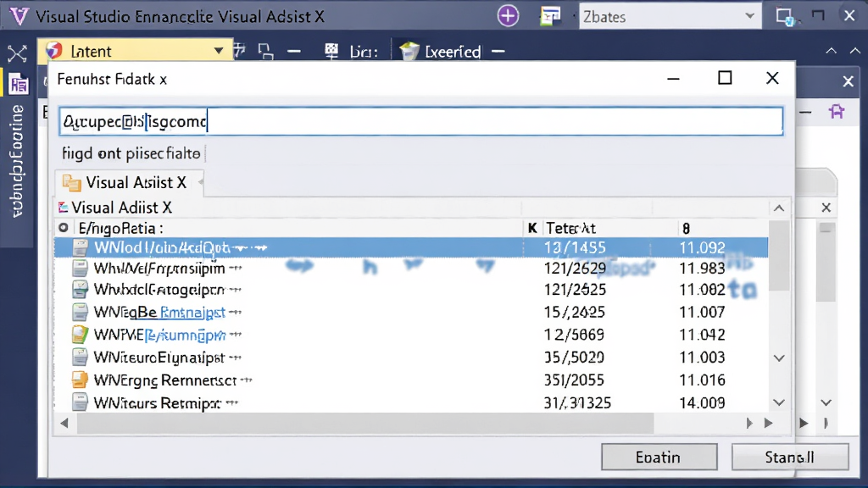Click background window down chevron at far right
Viewport: 868px width, 488px height.
click(826, 402)
